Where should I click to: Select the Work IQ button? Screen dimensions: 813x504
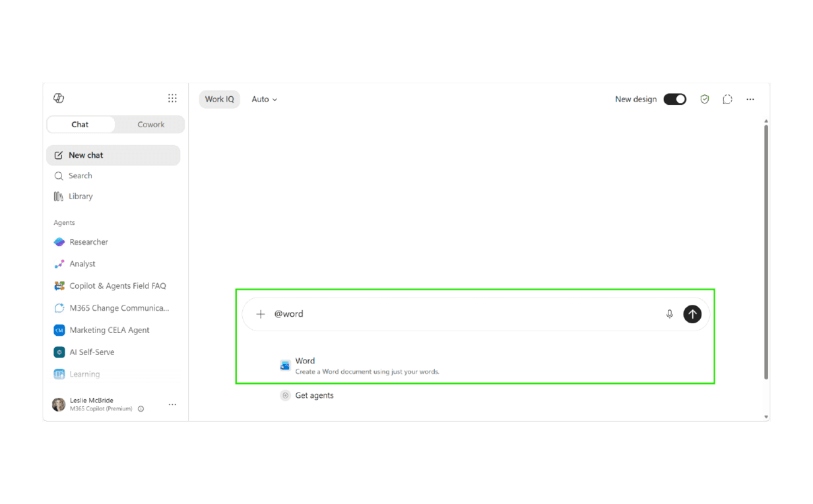[219, 99]
